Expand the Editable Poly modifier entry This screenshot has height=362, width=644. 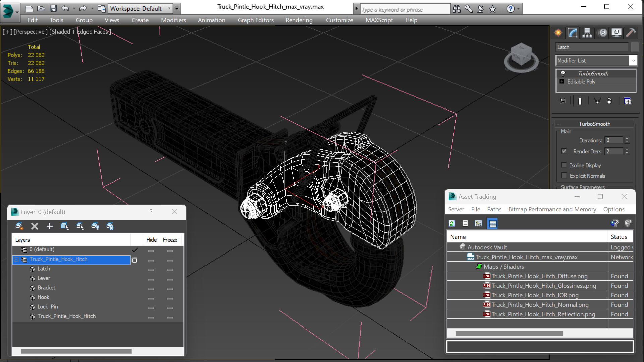[x=562, y=82]
